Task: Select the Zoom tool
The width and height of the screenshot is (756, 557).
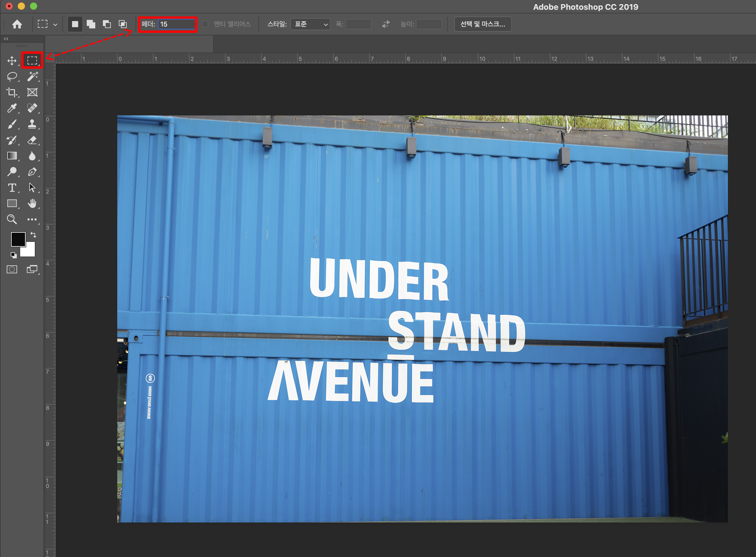Action: coord(12,220)
